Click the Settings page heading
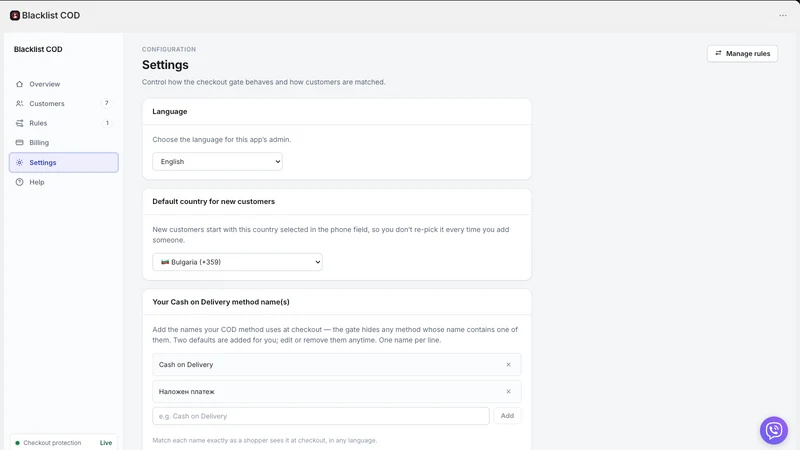800x450 pixels. 165,65
